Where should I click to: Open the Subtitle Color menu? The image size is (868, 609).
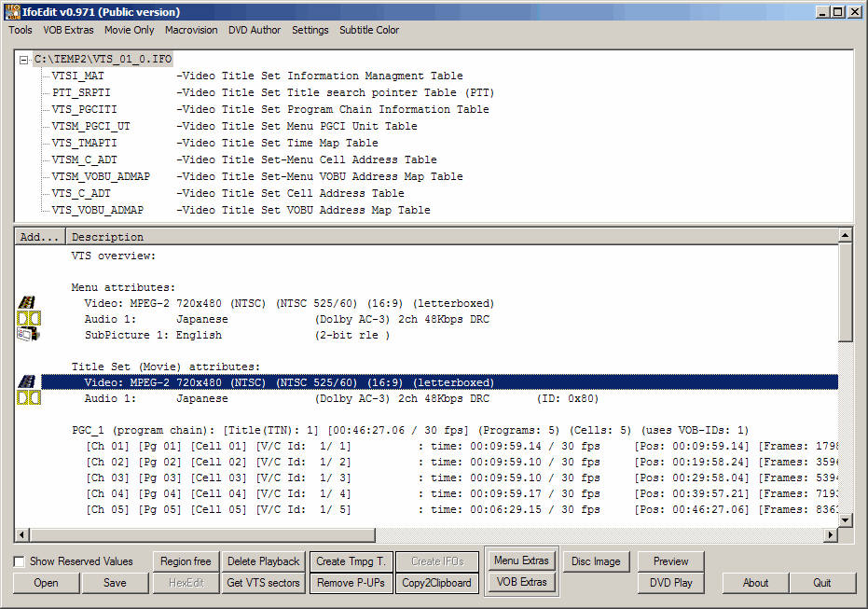tap(368, 30)
